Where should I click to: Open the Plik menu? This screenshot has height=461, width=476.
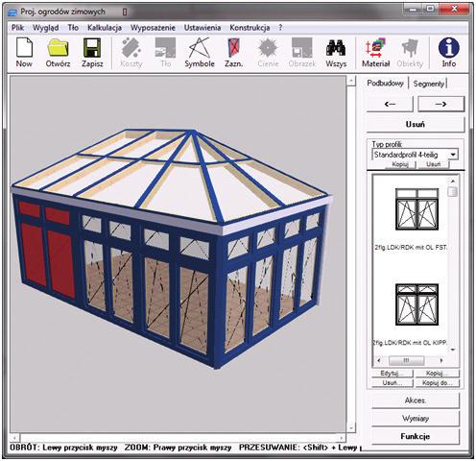17,28
